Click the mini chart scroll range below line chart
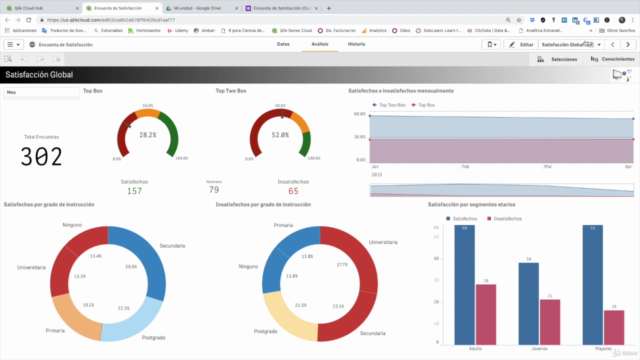Image resolution: width=640 pixels, height=360 pixels. tap(502, 190)
